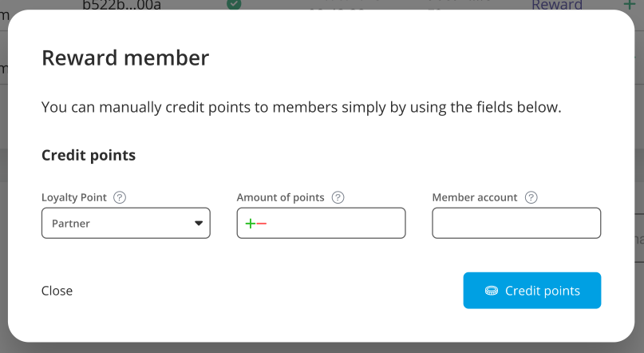Click the coin icon on Credit points button
Viewport: 644px width, 353px height.
coord(492,291)
